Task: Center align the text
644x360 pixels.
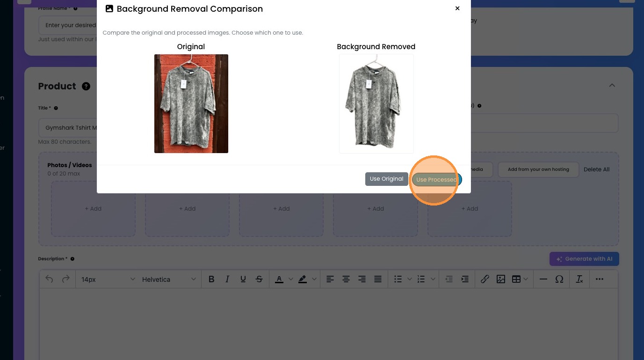Action: click(346, 279)
